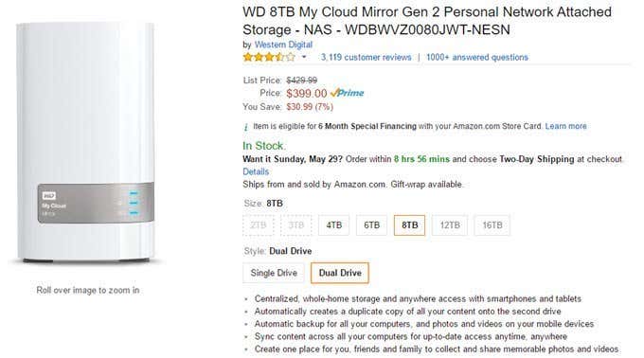Screen dimensions: 644x358
Task: Select the 8TB size option
Action: 409,225
